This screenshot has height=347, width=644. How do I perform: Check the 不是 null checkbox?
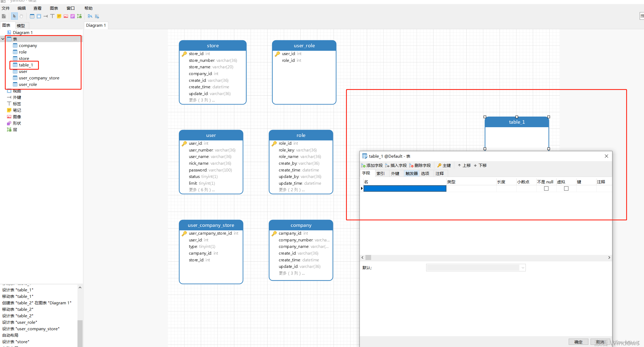tap(546, 188)
